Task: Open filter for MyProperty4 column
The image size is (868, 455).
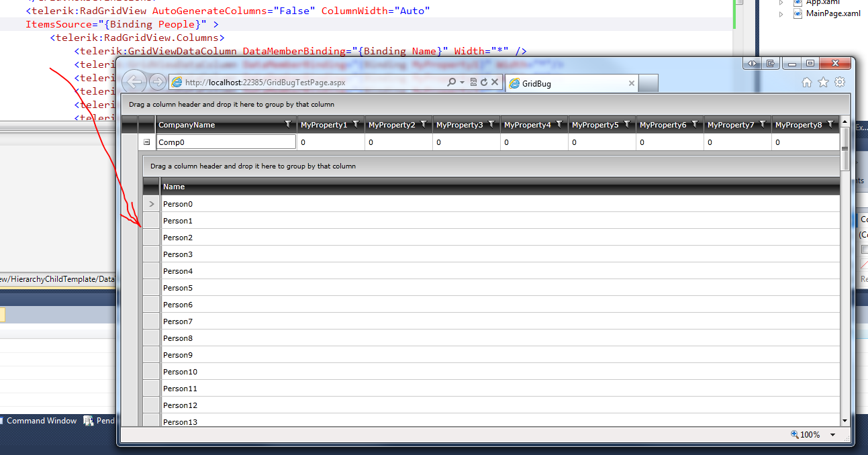Action: tap(559, 125)
